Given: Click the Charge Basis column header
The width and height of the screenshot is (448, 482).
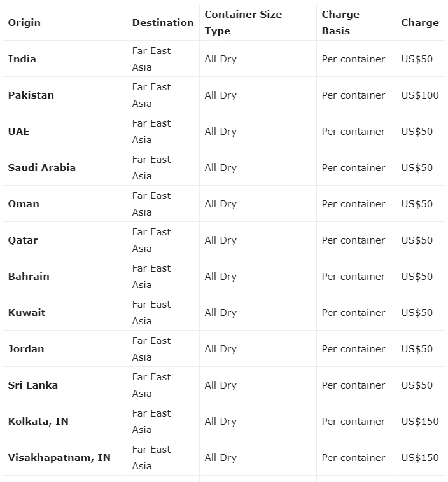Looking at the screenshot, I should (340, 23).
